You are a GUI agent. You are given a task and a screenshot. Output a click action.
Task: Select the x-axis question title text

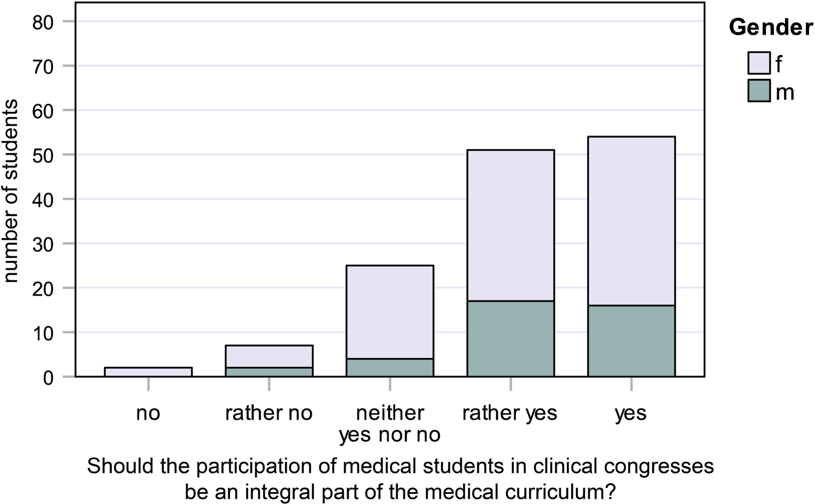pos(400,478)
